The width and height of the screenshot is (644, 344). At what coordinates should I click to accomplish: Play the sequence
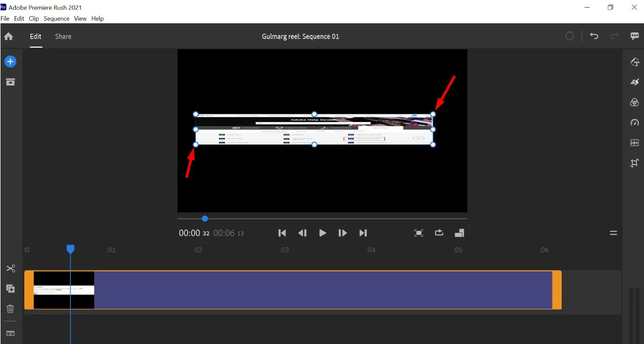click(x=323, y=233)
